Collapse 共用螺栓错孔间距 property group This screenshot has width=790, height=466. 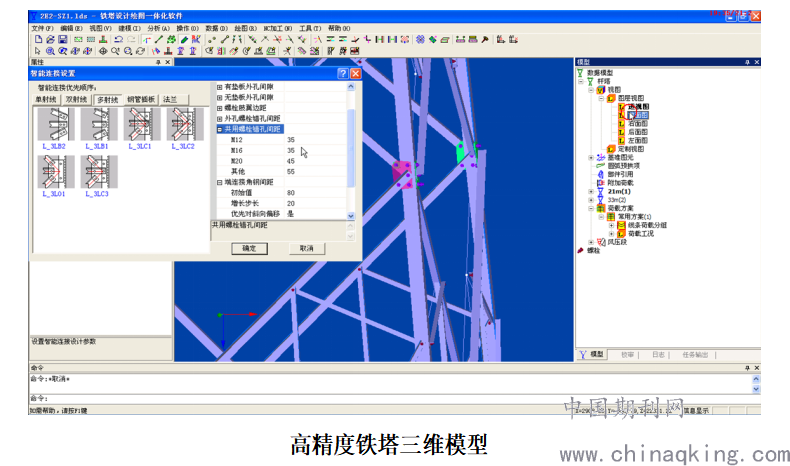220,129
